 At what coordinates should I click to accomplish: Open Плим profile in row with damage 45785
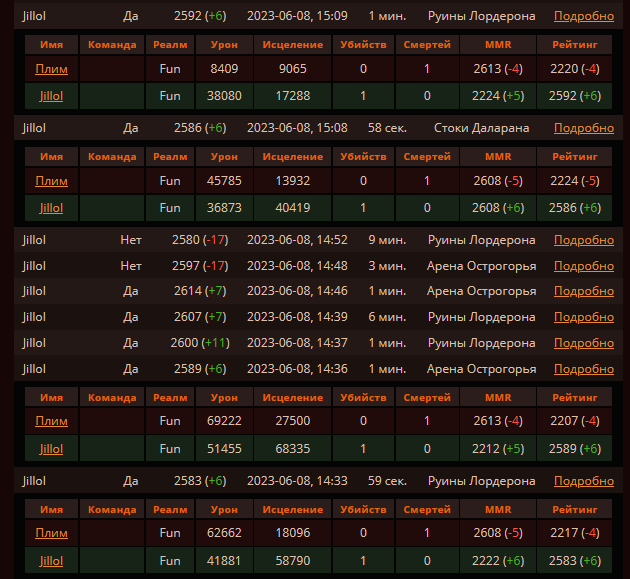(x=51, y=181)
